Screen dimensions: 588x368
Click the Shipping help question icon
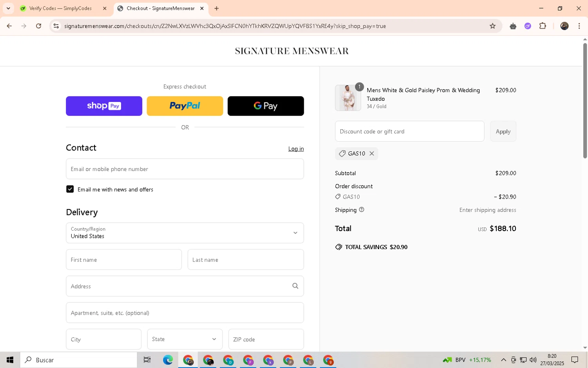[x=361, y=210]
